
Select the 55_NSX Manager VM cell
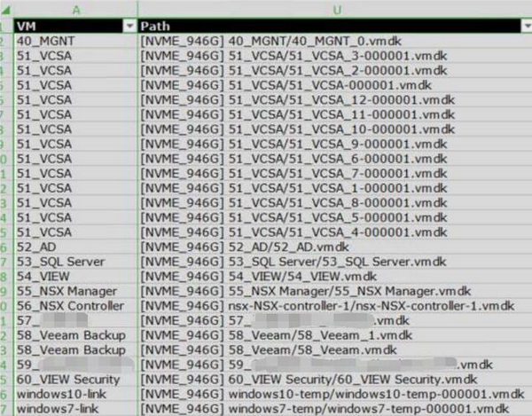coord(75,291)
